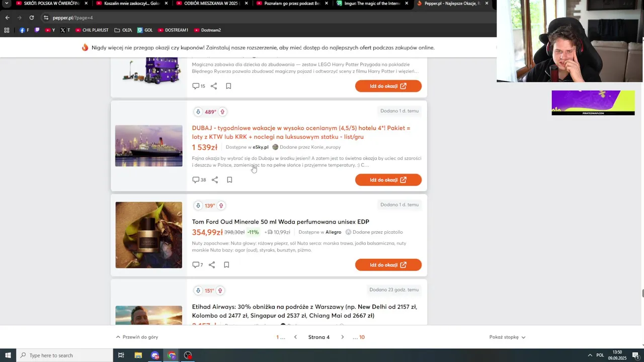Open the Etihad Airways deal title

pos(304,311)
